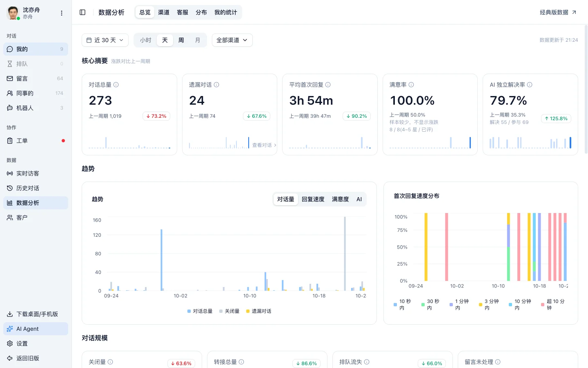This screenshot has height=368, width=588.
Task: Open the 排队 queue in the sidebar
Action: click(x=36, y=64)
